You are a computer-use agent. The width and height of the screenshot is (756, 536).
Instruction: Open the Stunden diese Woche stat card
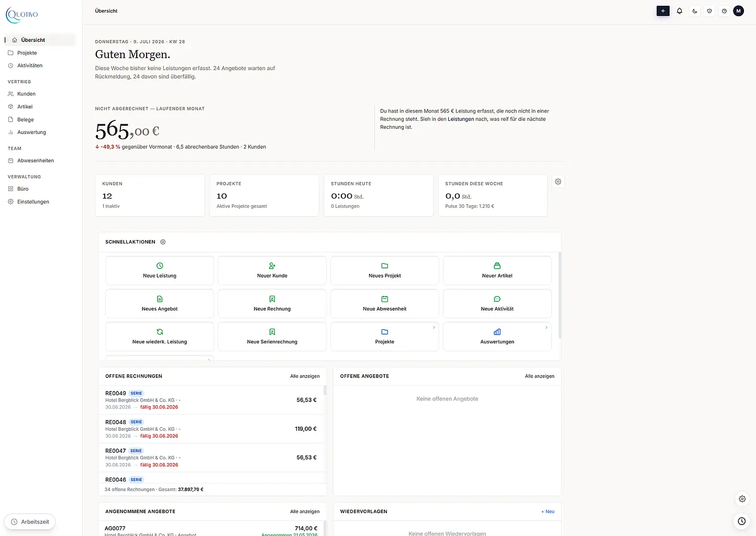(x=493, y=195)
